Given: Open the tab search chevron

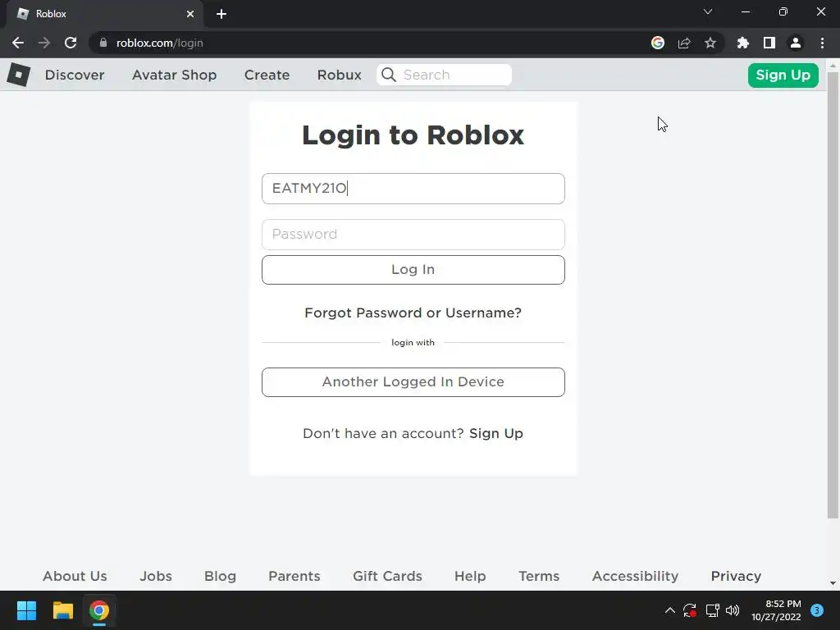Looking at the screenshot, I should [708, 11].
